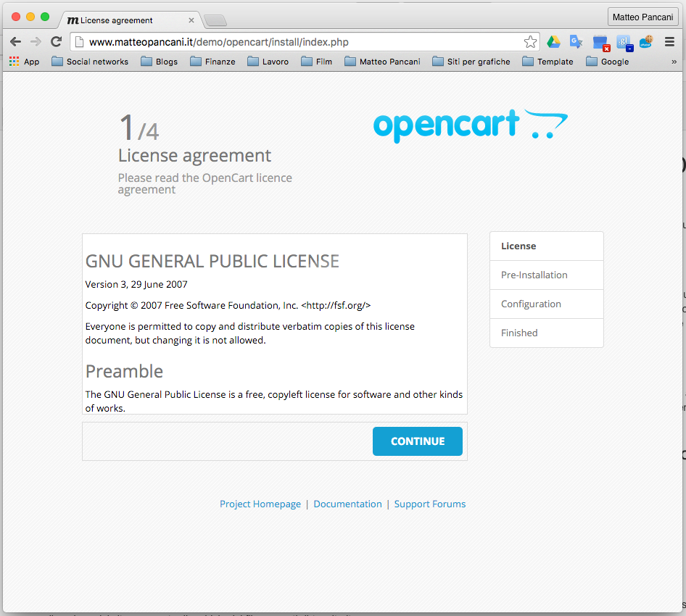This screenshot has width=686, height=616.
Task: Select the Configuration step
Action: coord(547,304)
